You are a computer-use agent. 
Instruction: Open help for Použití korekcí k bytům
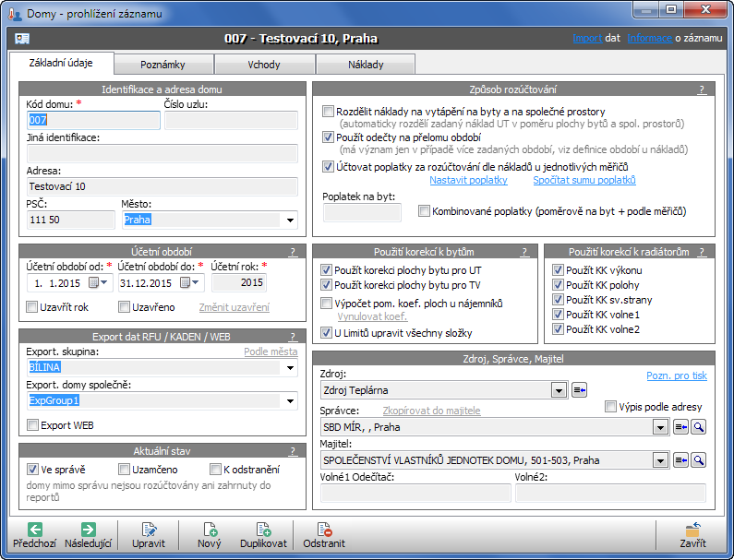point(524,252)
